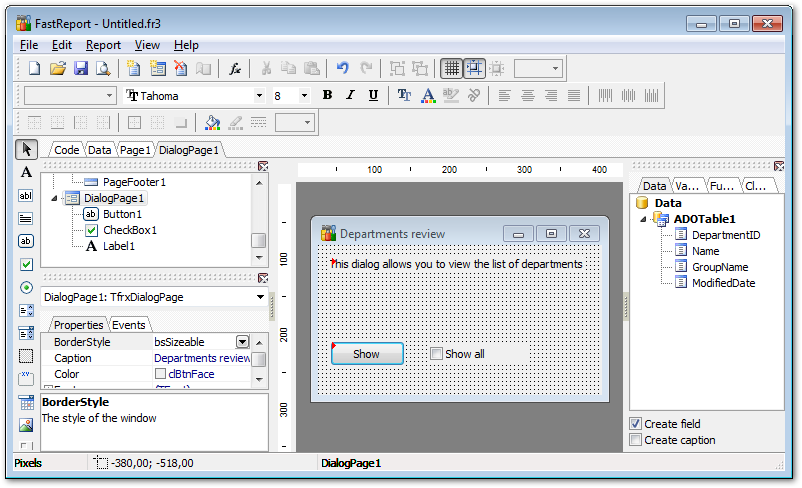The height and width of the screenshot is (488, 802).
Task: Toggle Show grid toolbar button
Action: [x=452, y=68]
